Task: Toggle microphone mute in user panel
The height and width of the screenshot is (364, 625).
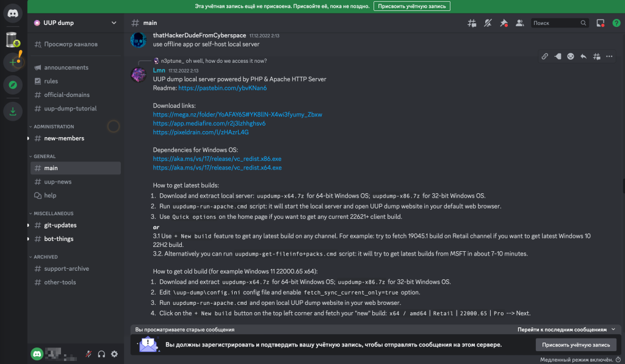Action: pos(89,354)
